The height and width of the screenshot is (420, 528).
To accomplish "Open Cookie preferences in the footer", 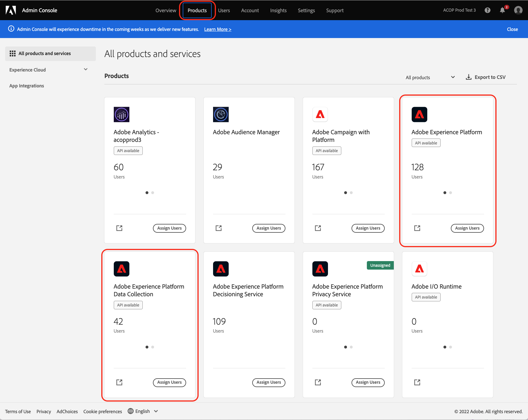I will pyautogui.click(x=103, y=411).
